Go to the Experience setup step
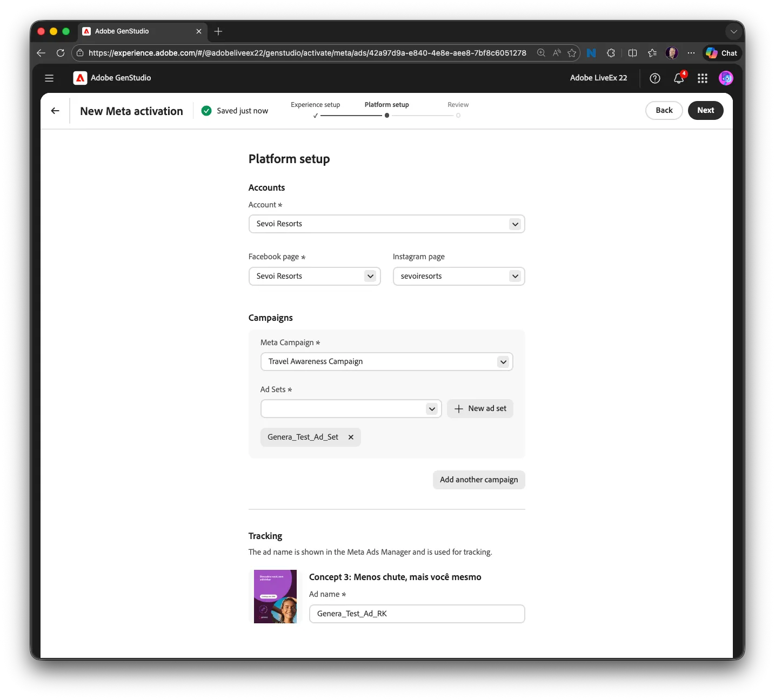Viewport: 775px width, 700px height. coord(316,105)
